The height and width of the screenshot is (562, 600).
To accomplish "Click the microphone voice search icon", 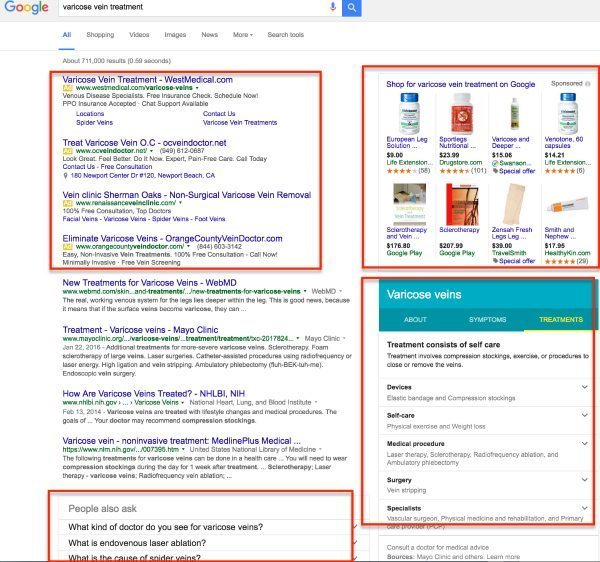I will 333,7.
